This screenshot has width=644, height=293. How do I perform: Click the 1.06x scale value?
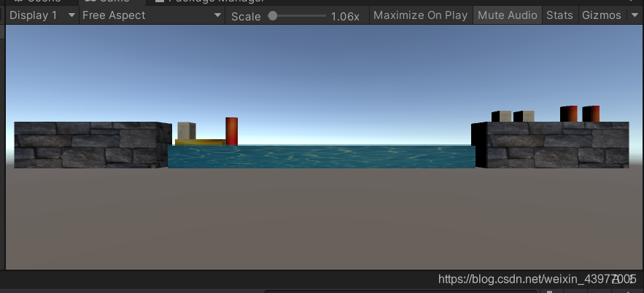(x=345, y=17)
